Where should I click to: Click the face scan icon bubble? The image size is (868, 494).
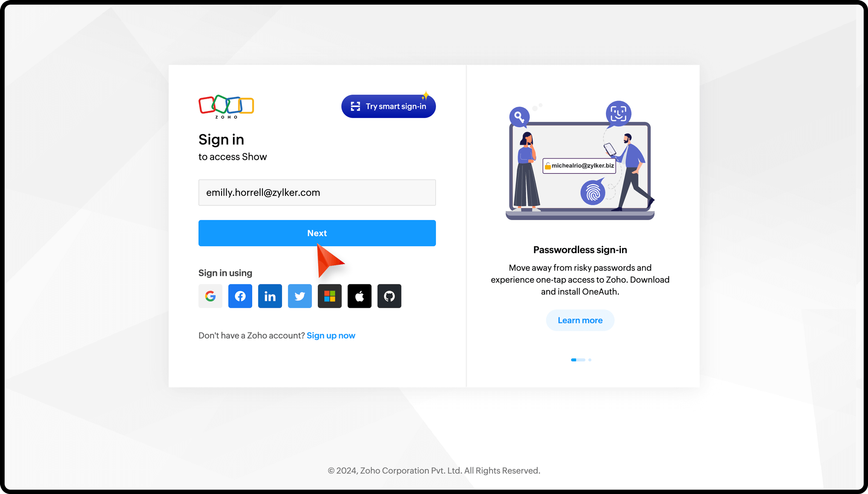click(618, 113)
